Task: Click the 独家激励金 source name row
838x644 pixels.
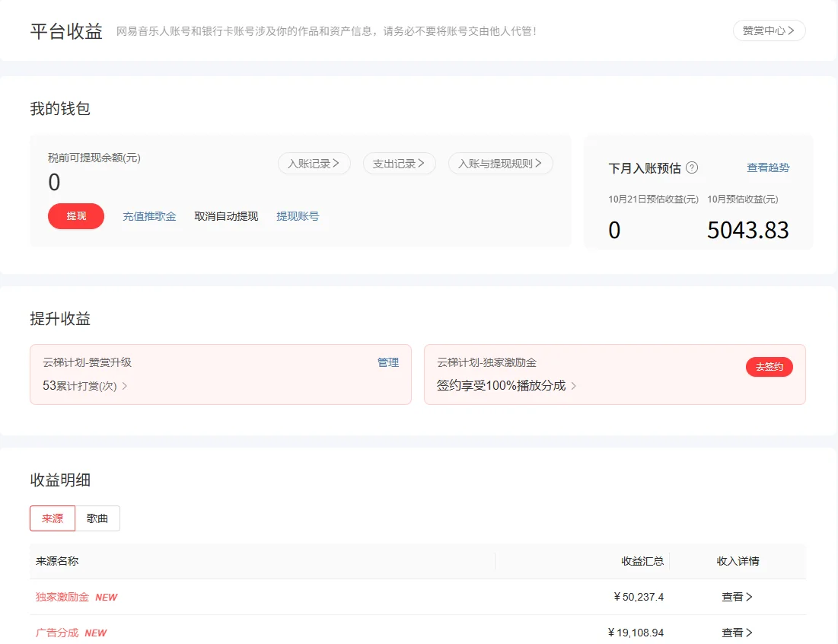Action: coord(63,597)
